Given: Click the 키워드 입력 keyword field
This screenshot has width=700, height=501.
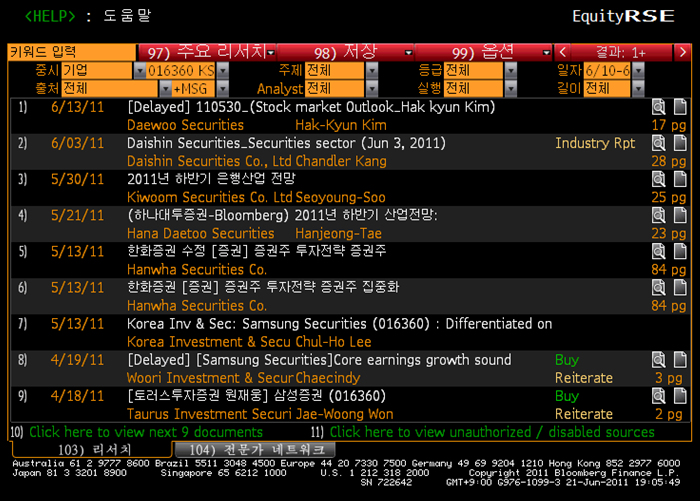Looking at the screenshot, I should (72, 53).
